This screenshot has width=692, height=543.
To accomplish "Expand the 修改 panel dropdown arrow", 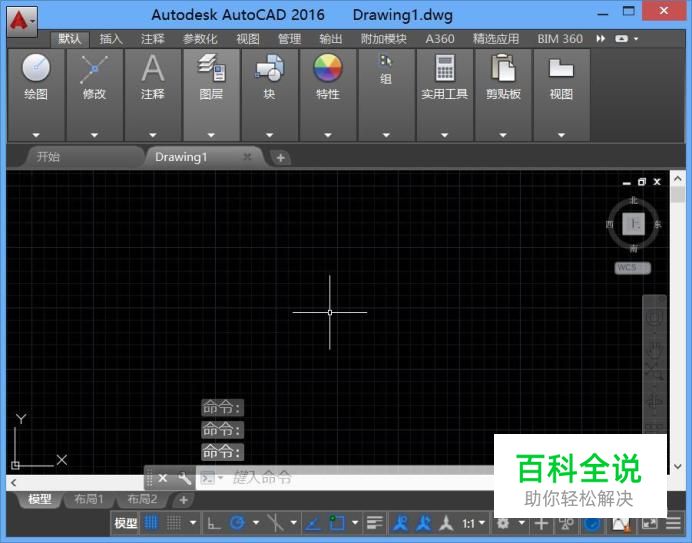I will click(x=94, y=135).
